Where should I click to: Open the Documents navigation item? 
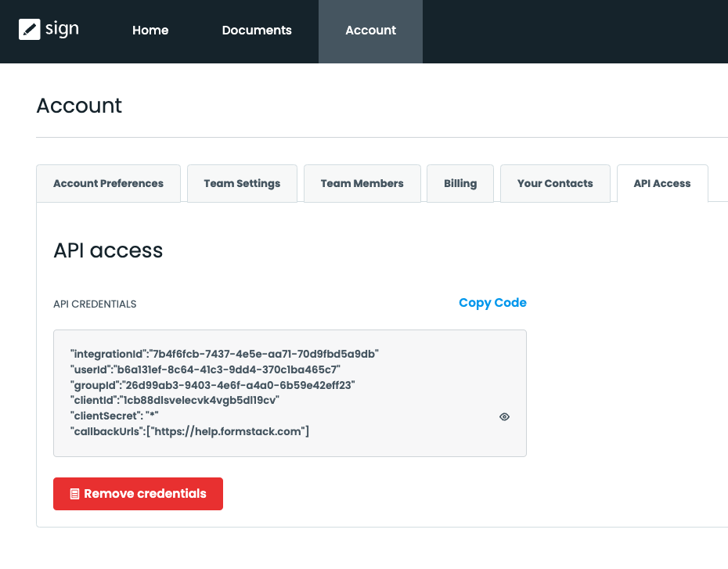(x=256, y=31)
